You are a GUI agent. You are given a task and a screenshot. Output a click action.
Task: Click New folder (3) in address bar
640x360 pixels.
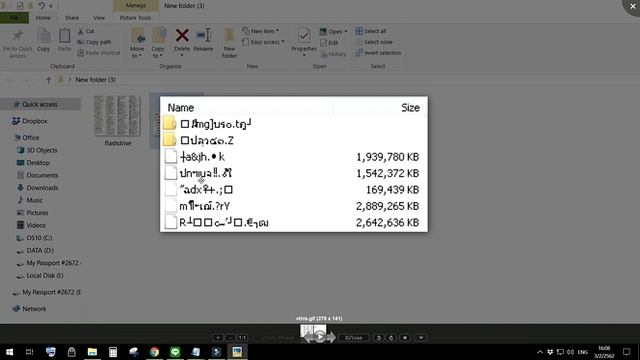95,80
